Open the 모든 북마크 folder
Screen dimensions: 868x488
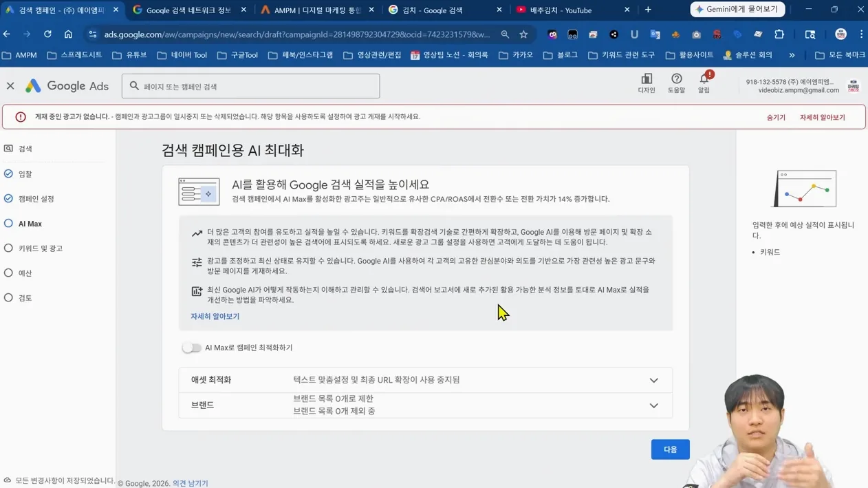840,55
